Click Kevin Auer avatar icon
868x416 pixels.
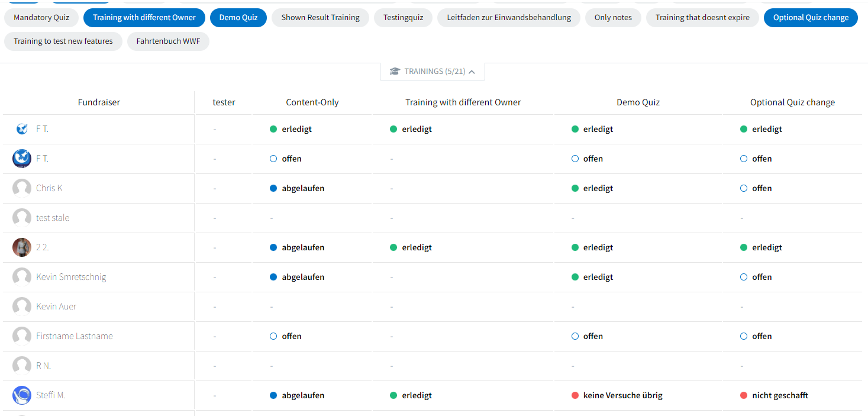pyautogui.click(x=22, y=307)
